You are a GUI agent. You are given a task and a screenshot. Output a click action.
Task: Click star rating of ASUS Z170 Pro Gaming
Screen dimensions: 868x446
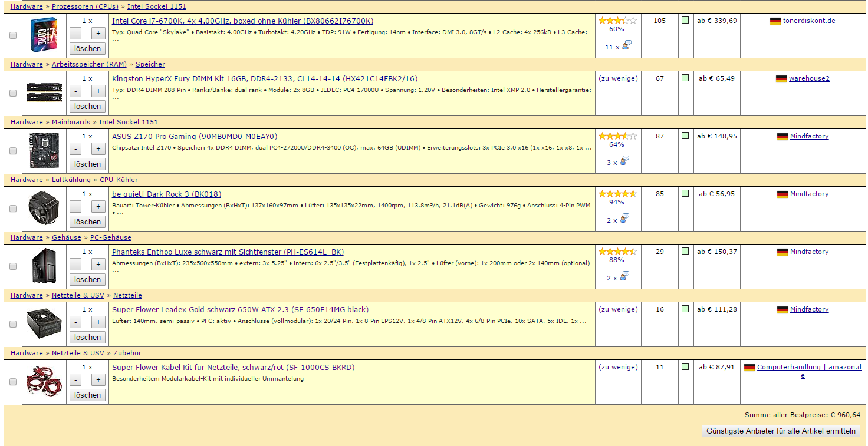pos(617,136)
